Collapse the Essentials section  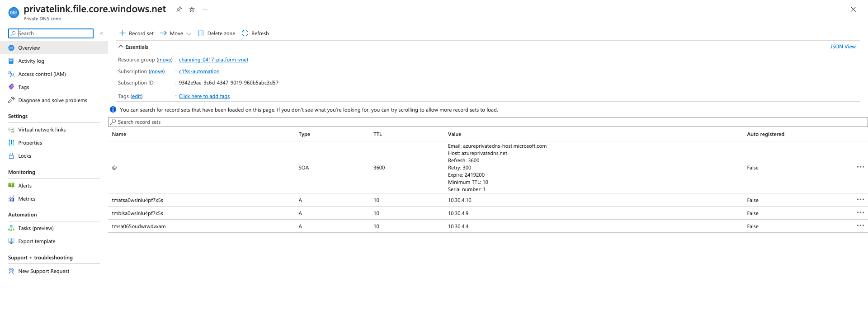[121, 47]
